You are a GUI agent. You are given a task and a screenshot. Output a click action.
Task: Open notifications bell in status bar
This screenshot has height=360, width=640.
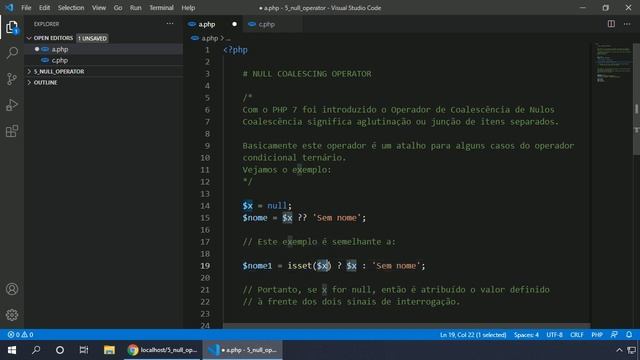[629, 335]
